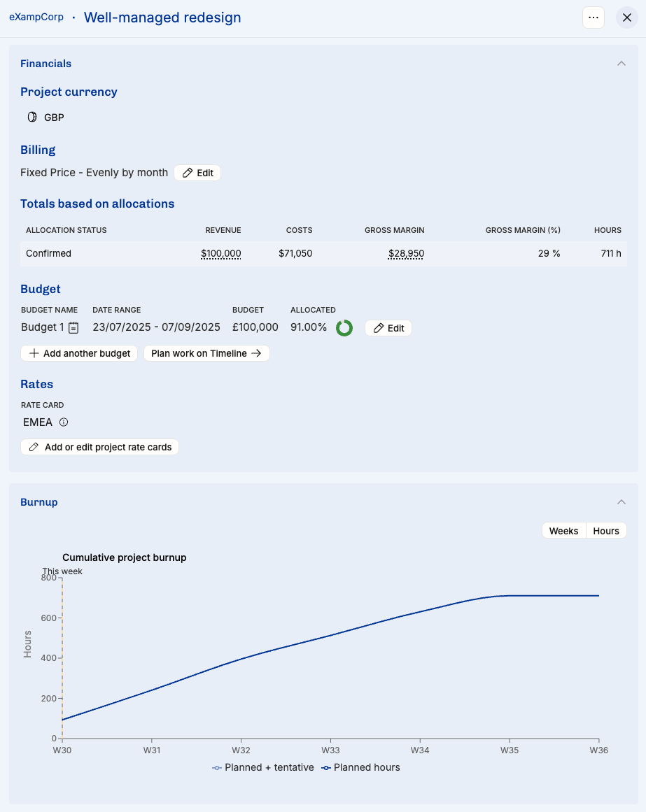Open the three-dot more options menu
Image resolution: width=646 pixels, height=812 pixels.
coord(594,18)
